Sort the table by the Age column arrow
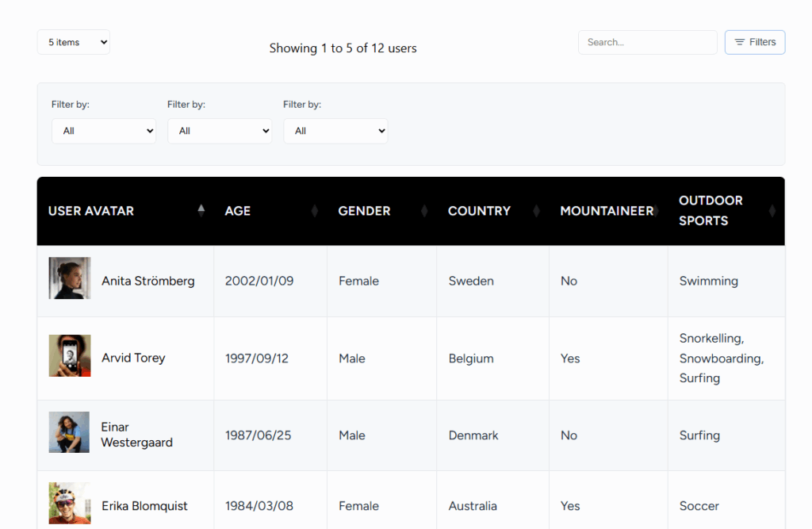The width and height of the screenshot is (812, 529). pyautogui.click(x=314, y=211)
